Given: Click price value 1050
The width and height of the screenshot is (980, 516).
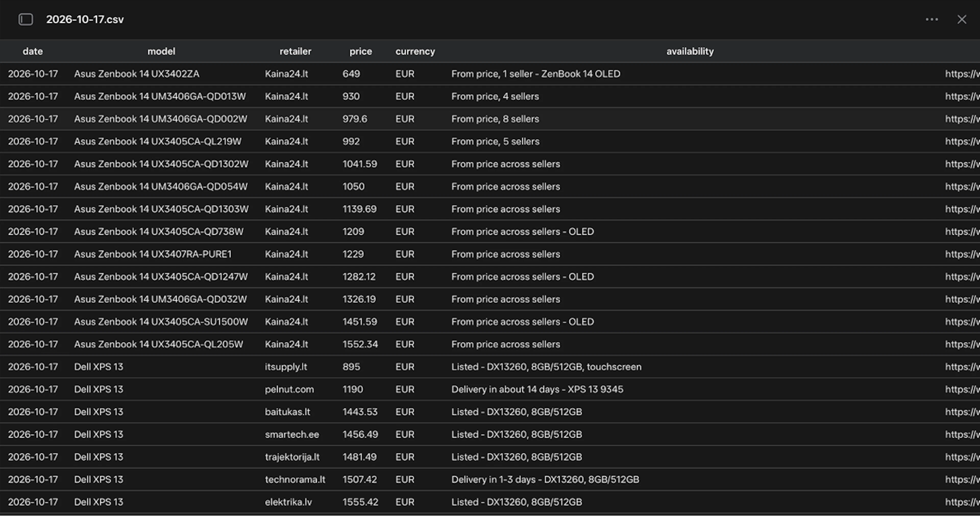Looking at the screenshot, I should pyautogui.click(x=353, y=186).
